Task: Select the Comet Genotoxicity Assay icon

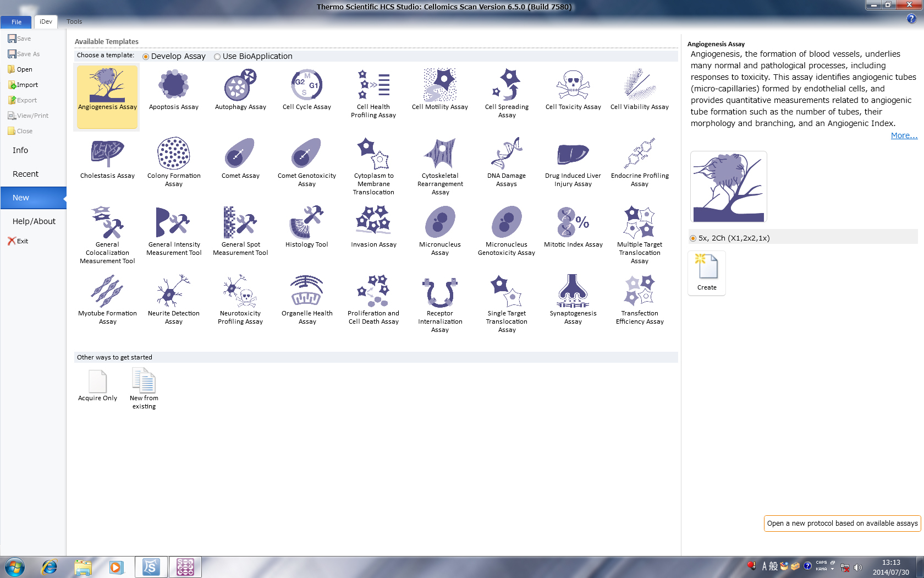Action: tap(307, 153)
